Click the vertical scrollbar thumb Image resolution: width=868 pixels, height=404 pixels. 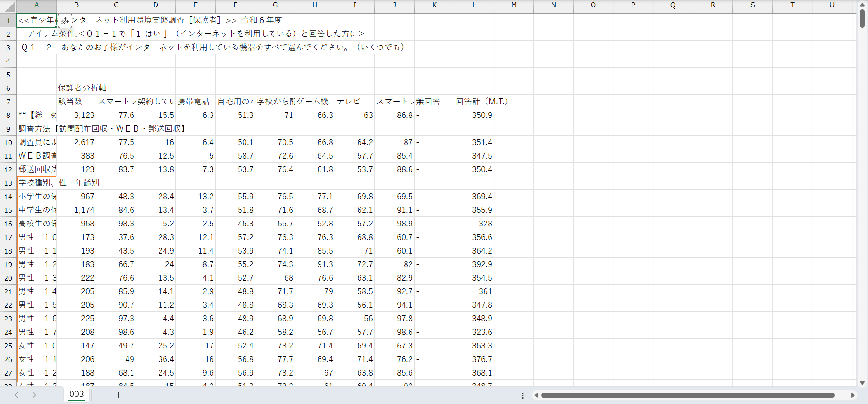[x=862, y=18]
